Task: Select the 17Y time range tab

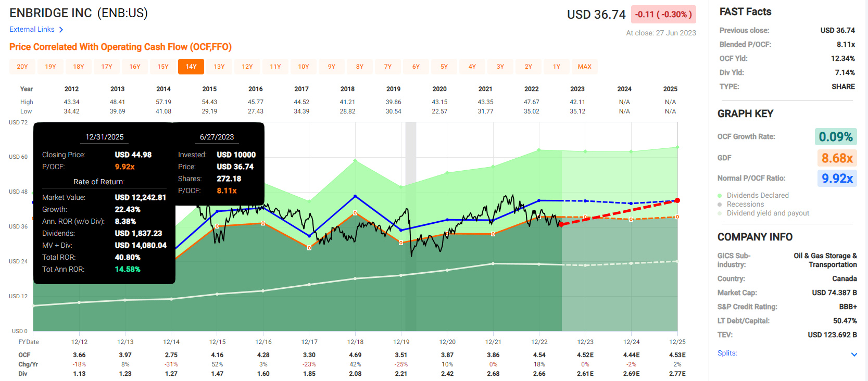Action: [107, 67]
